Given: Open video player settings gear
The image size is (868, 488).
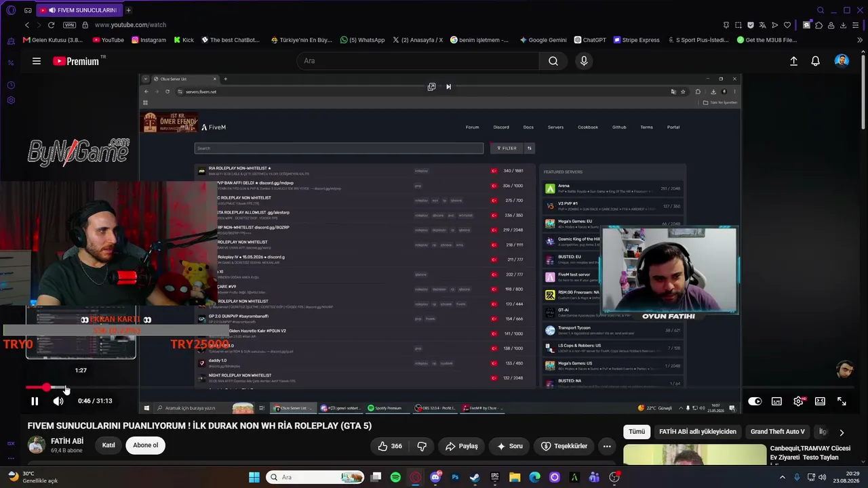Looking at the screenshot, I should [x=798, y=401].
